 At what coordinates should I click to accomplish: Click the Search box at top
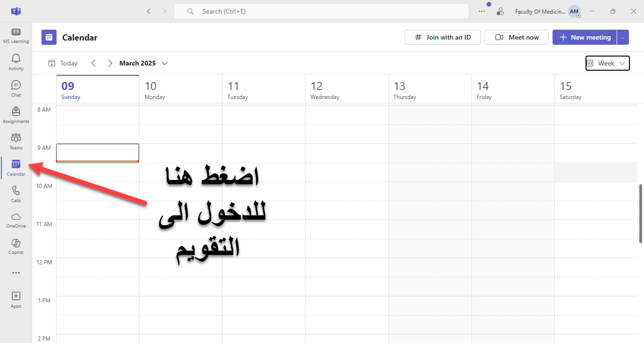click(321, 11)
